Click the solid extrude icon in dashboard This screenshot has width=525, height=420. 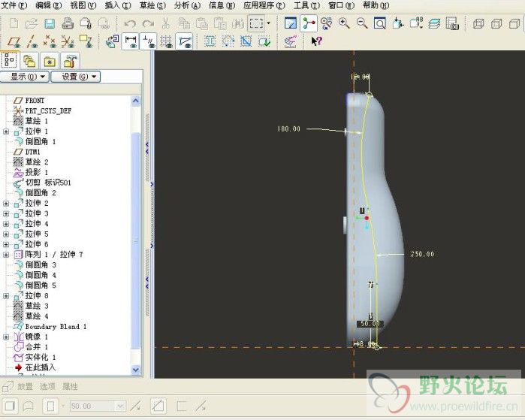coord(10,406)
